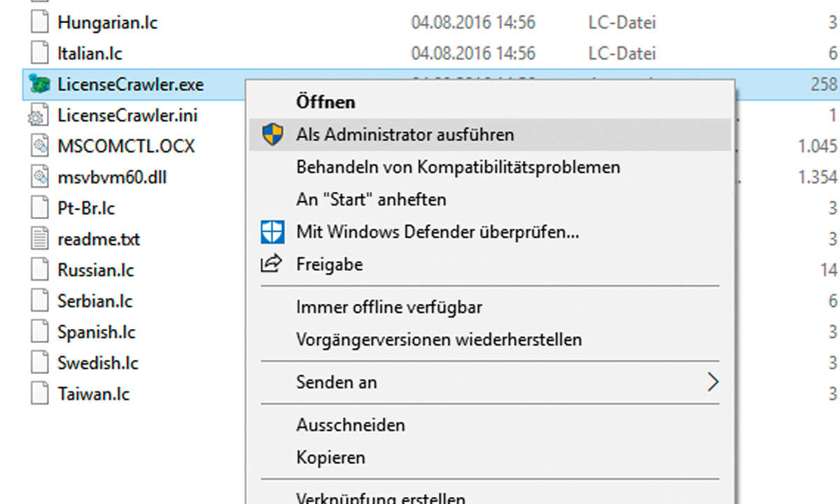Select the Pt-Br.lc file name

pos(86,208)
